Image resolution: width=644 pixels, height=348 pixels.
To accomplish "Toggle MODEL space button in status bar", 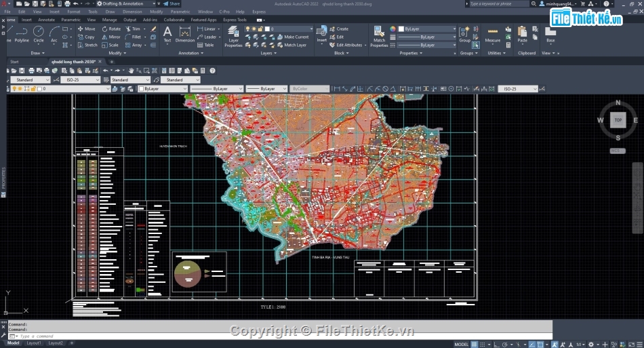I will pyautogui.click(x=461, y=345).
